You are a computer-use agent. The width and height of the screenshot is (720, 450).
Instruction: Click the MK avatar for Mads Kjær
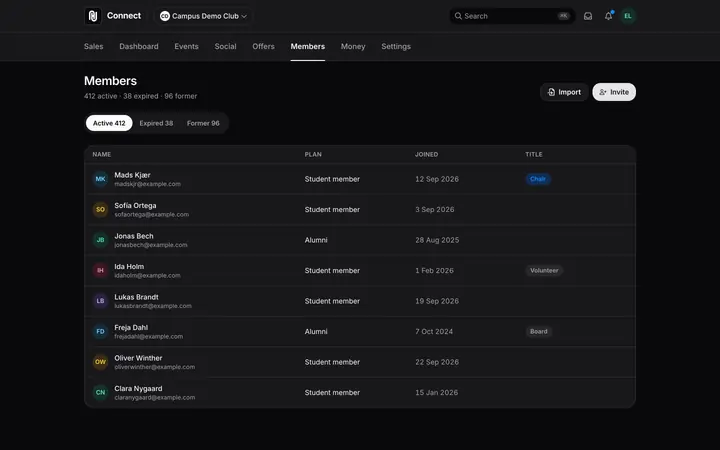(101, 179)
